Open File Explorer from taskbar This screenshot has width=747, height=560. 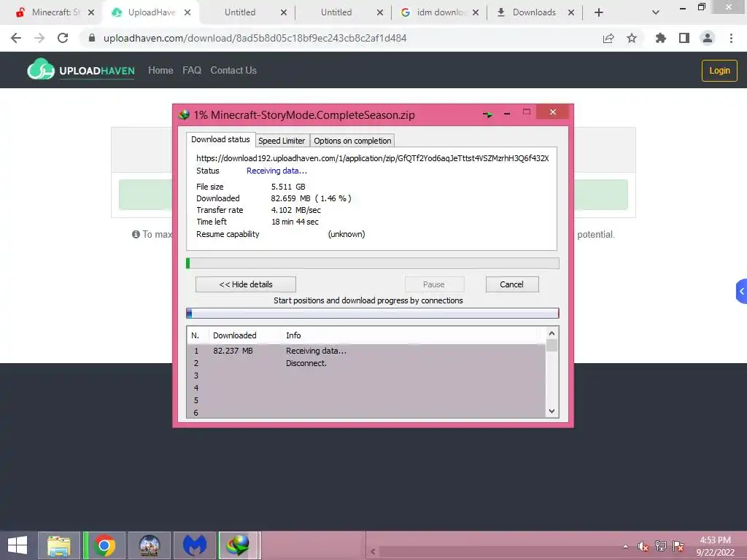58,545
